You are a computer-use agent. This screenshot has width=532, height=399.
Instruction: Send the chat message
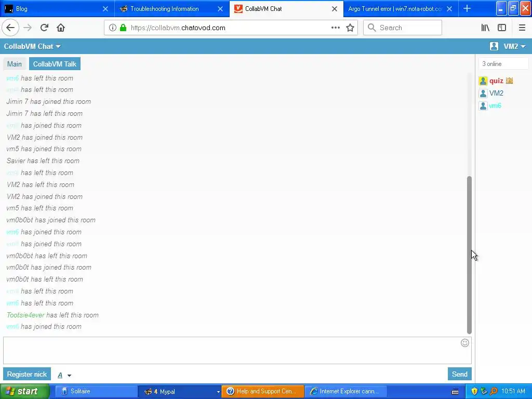click(459, 374)
